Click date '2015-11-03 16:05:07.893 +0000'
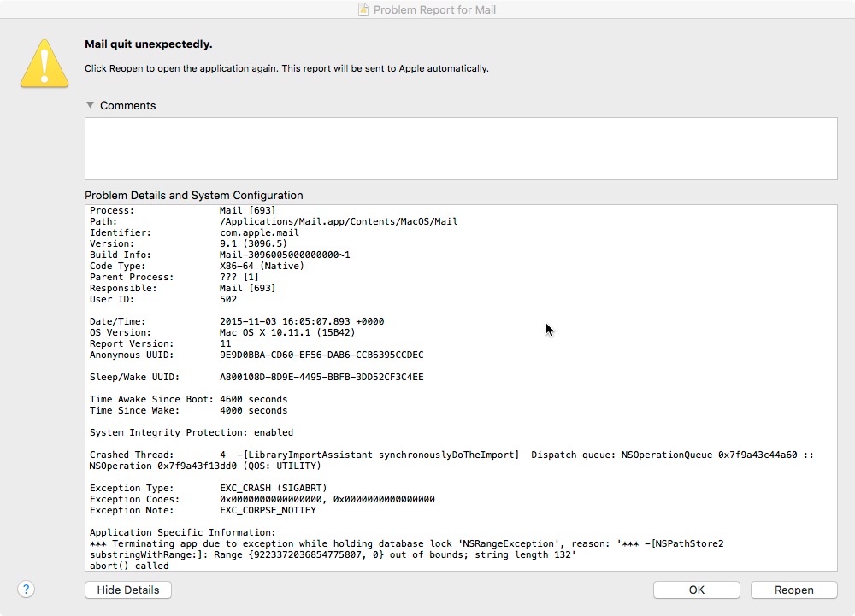 point(302,321)
